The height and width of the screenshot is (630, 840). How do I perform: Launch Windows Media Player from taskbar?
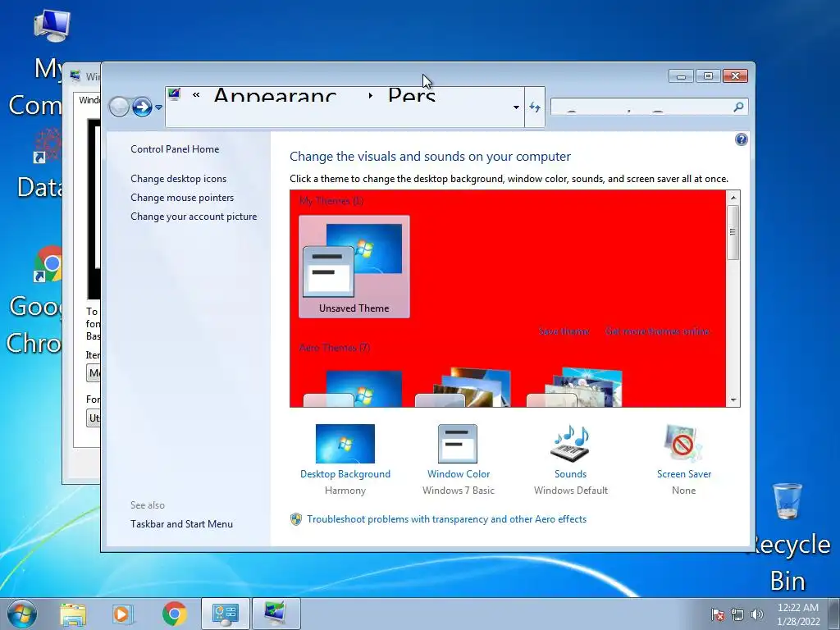122,614
